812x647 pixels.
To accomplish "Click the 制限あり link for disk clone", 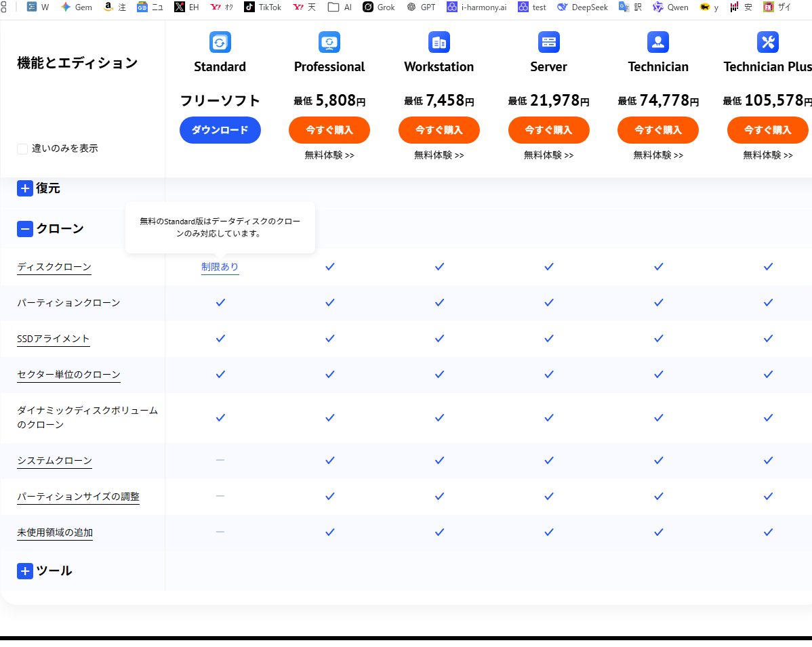I will point(220,267).
